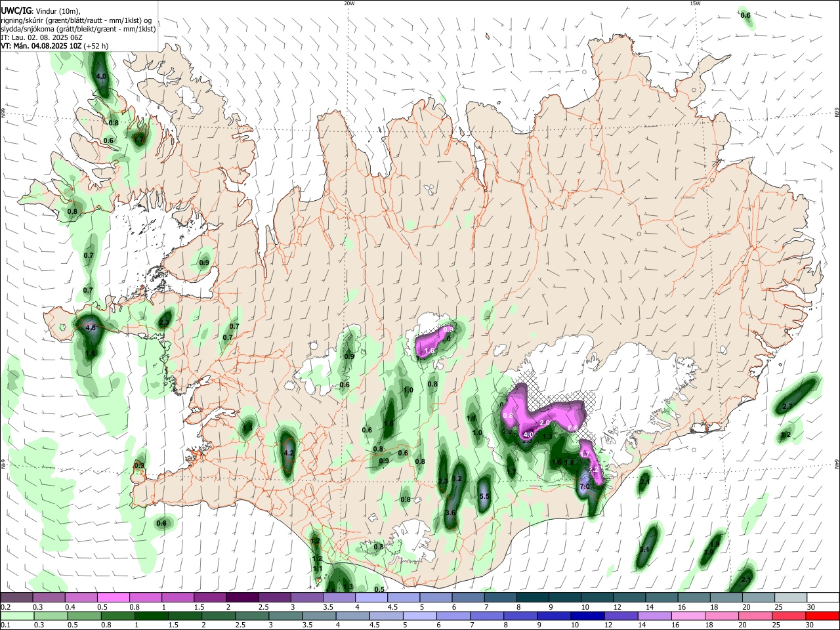Click the pure red swatch ending lower legend
The height and width of the screenshot is (630, 840).
coord(822,616)
